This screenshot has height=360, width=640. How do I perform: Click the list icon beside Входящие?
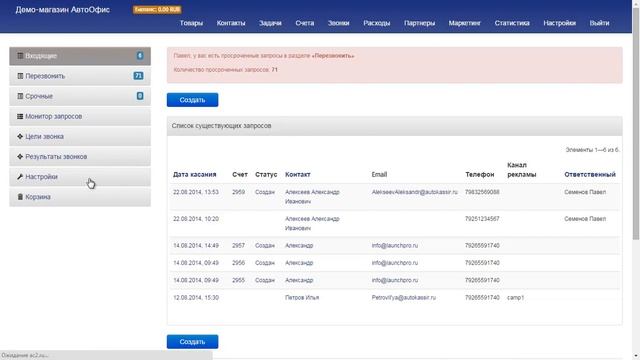coord(20,56)
